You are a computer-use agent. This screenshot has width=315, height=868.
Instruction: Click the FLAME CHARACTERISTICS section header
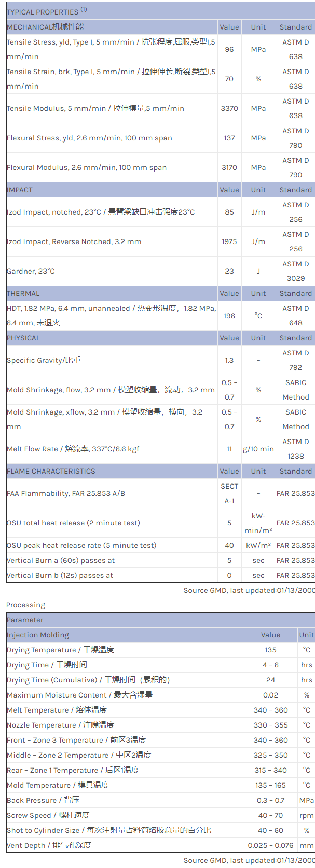point(51,471)
